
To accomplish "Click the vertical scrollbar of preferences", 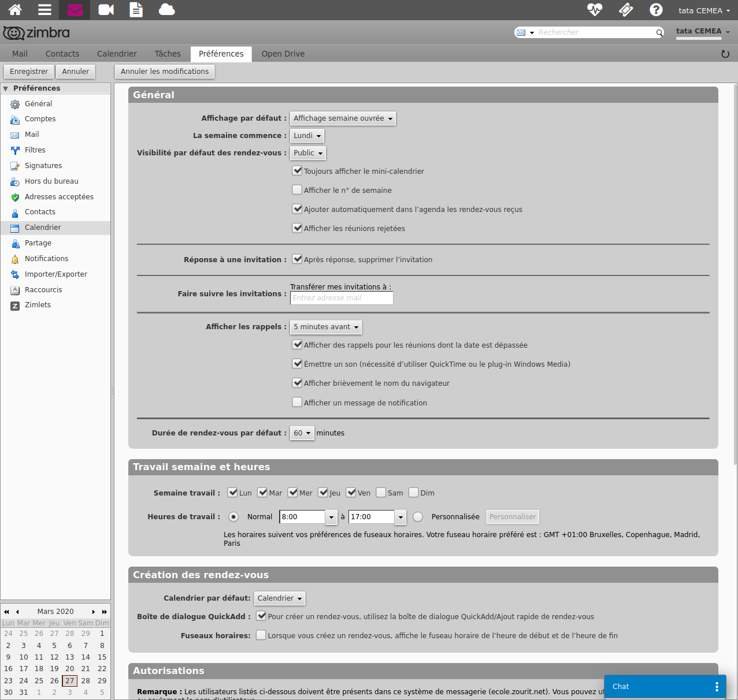I will (x=735, y=274).
